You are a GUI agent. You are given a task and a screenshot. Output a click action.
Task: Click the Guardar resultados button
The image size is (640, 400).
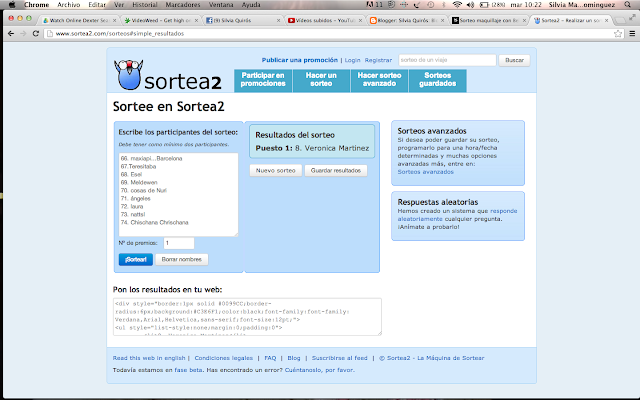[x=336, y=170]
